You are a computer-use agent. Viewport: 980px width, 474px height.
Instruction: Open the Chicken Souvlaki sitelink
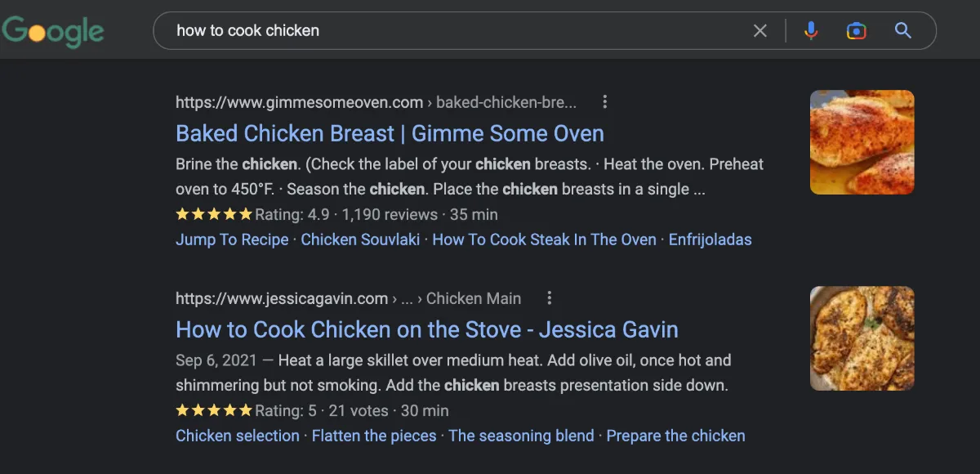click(x=360, y=239)
